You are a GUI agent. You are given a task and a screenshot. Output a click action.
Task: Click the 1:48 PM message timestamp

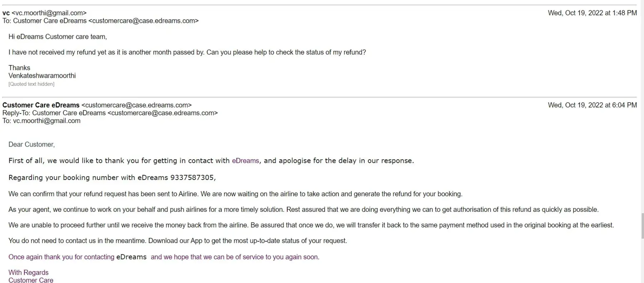(x=592, y=13)
